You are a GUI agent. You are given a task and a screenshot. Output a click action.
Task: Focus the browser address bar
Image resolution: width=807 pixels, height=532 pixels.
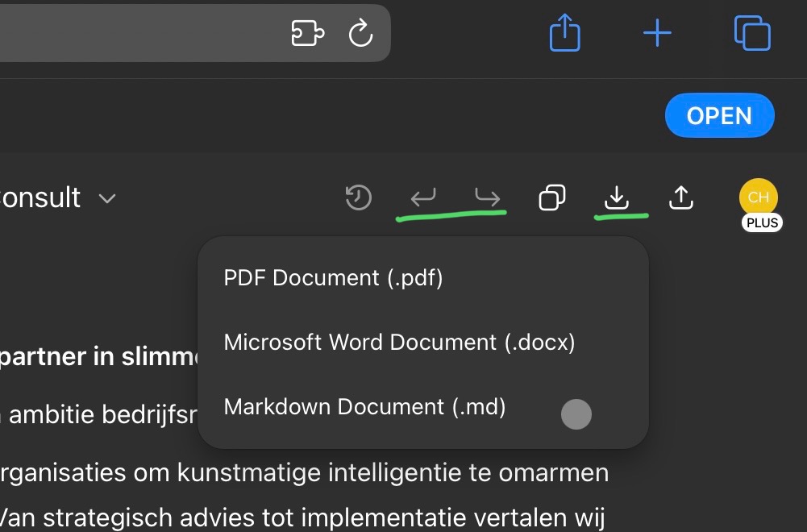point(137,34)
